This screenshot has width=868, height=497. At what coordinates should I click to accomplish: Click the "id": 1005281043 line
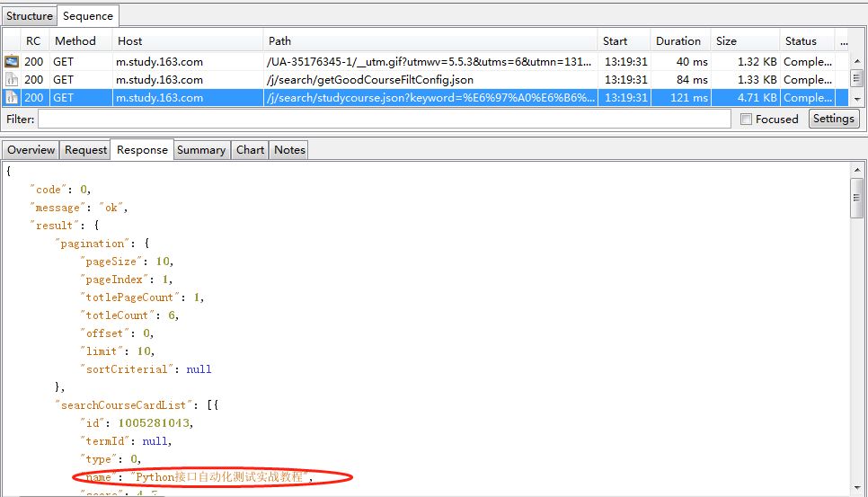coord(137,422)
